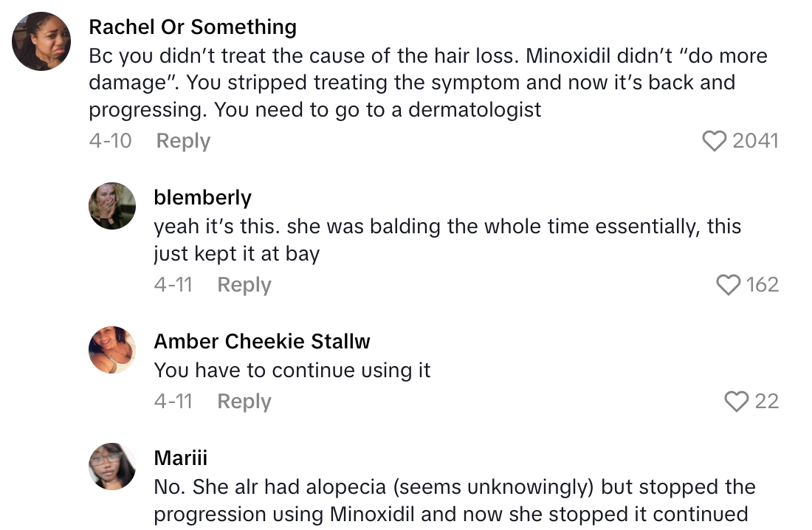Open the Rachel Or Something username

pos(193,28)
